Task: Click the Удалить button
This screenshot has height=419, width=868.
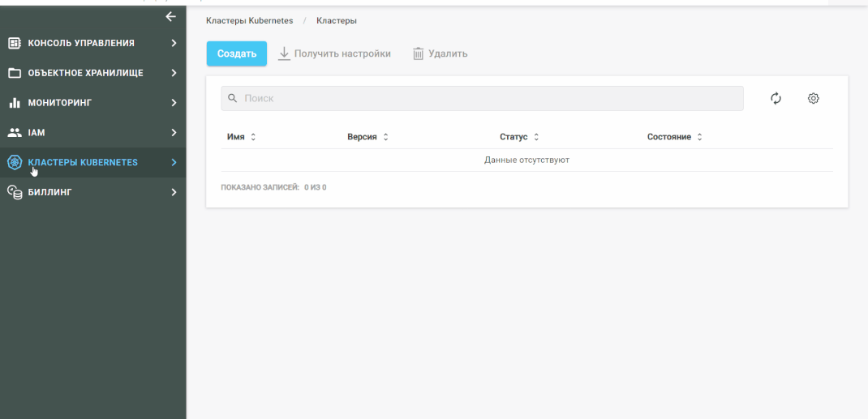Action: click(x=440, y=53)
